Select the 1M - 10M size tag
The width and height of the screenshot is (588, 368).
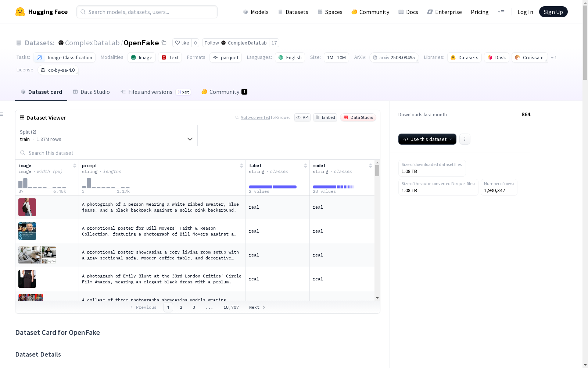click(336, 57)
